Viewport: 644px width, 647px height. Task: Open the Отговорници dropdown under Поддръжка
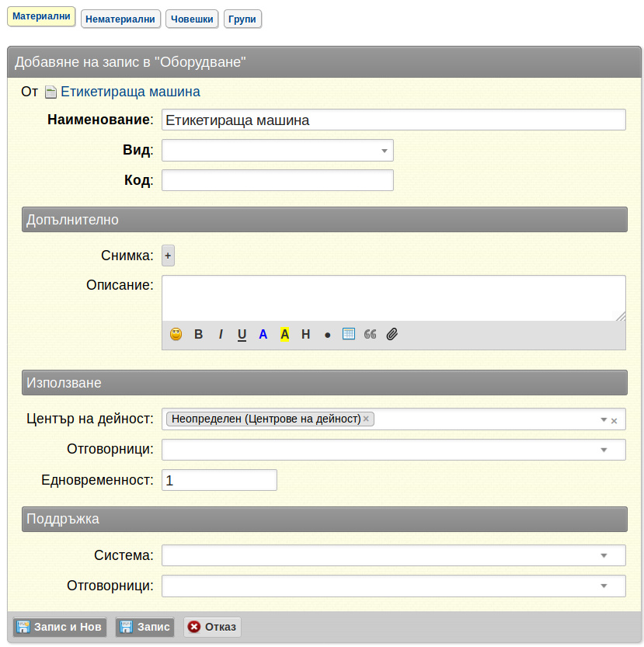click(393, 586)
